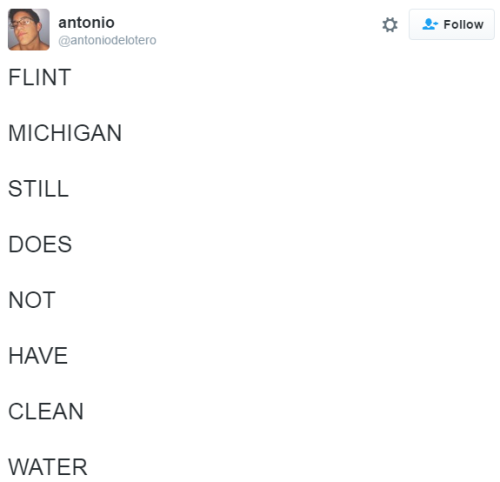Image resolution: width=500 pixels, height=482 pixels.
Task: Click the add-person icon inside Follow
Action: (x=430, y=24)
